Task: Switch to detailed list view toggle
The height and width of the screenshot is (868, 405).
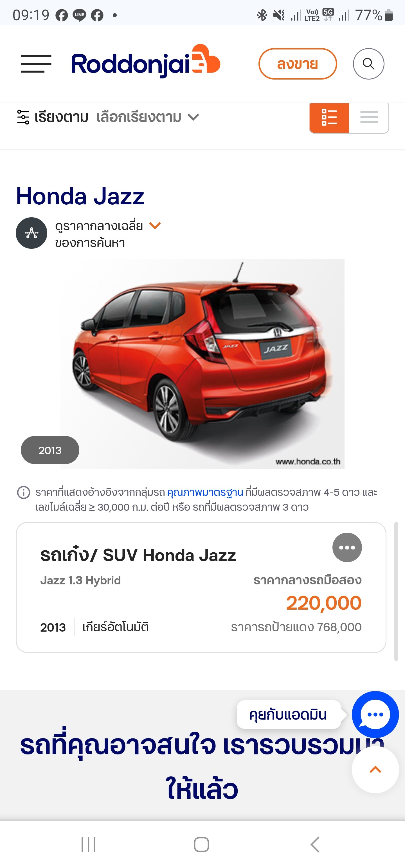Action: pos(329,118)
